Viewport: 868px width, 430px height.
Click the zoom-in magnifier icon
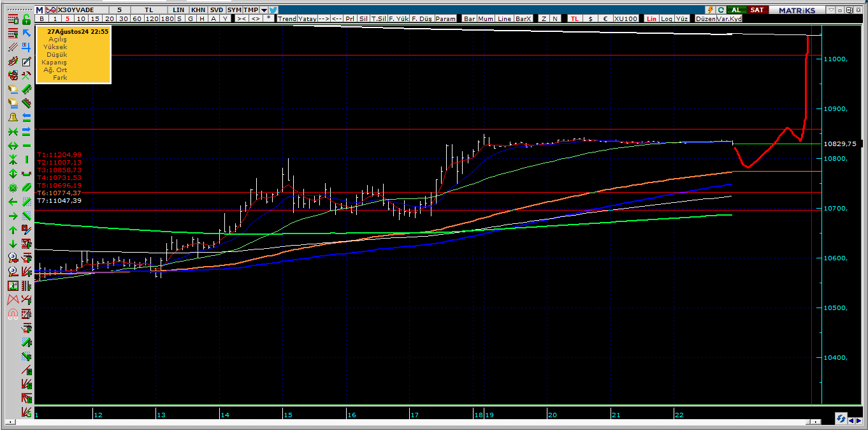tap(13, 258)
